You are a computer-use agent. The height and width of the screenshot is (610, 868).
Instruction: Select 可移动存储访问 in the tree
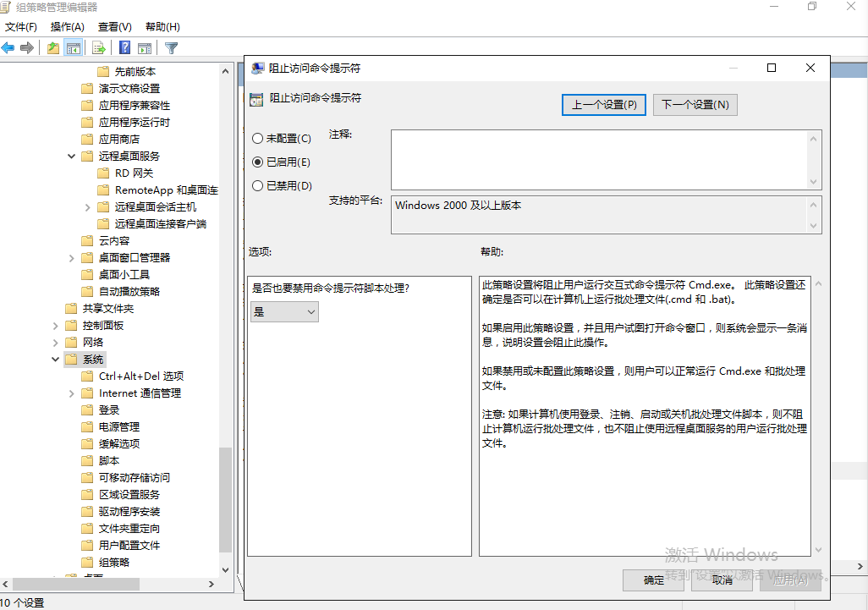click(135, 478)
